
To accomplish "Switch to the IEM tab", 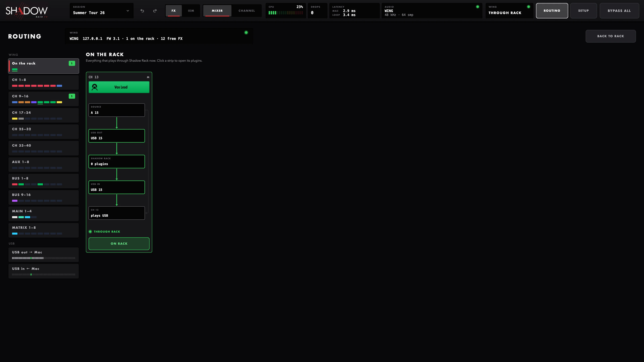I will coord(191,11).
